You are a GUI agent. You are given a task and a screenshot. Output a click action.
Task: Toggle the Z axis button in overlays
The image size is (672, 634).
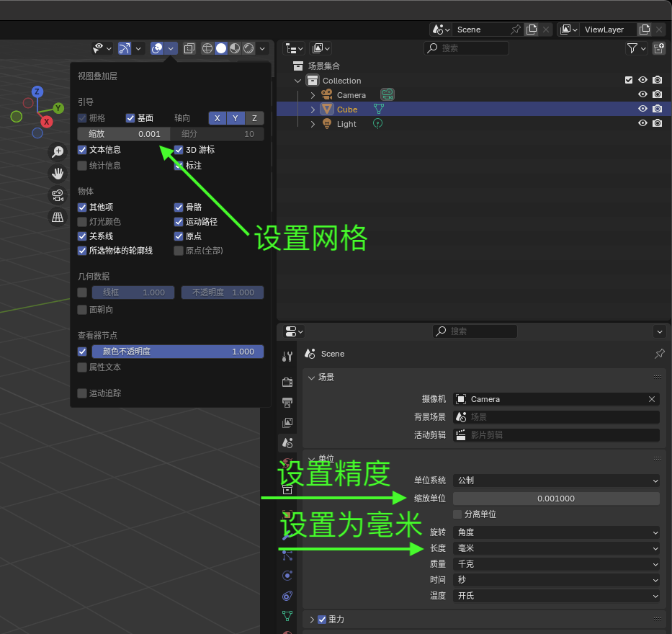tap(254, 118)
